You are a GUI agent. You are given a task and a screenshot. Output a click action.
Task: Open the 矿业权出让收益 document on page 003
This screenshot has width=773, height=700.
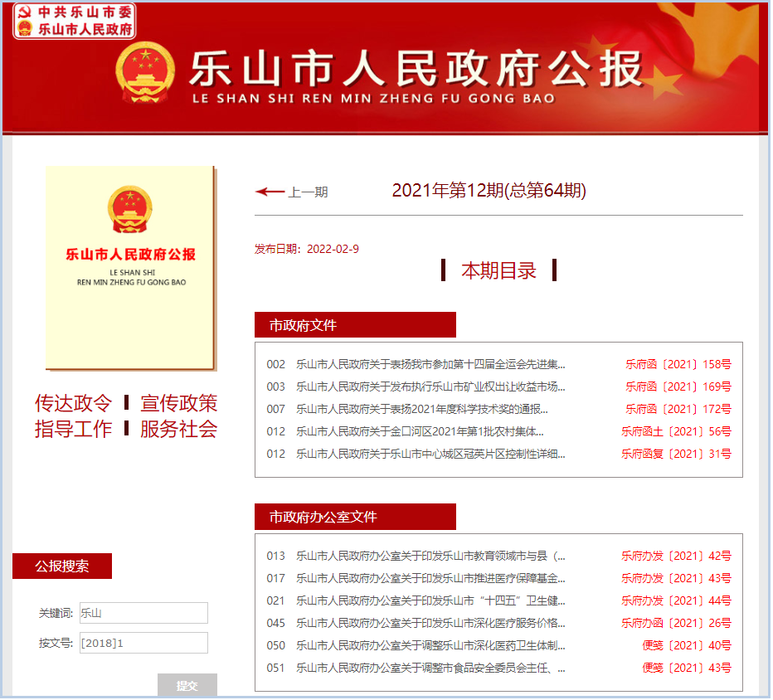tap(430, 386)
